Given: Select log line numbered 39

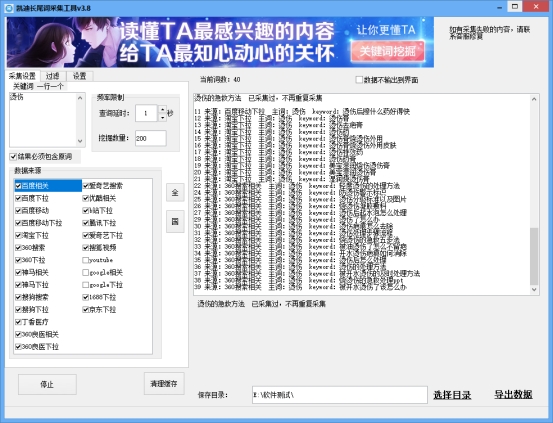Looking at the screenshot, I should (x=300, y=287).
